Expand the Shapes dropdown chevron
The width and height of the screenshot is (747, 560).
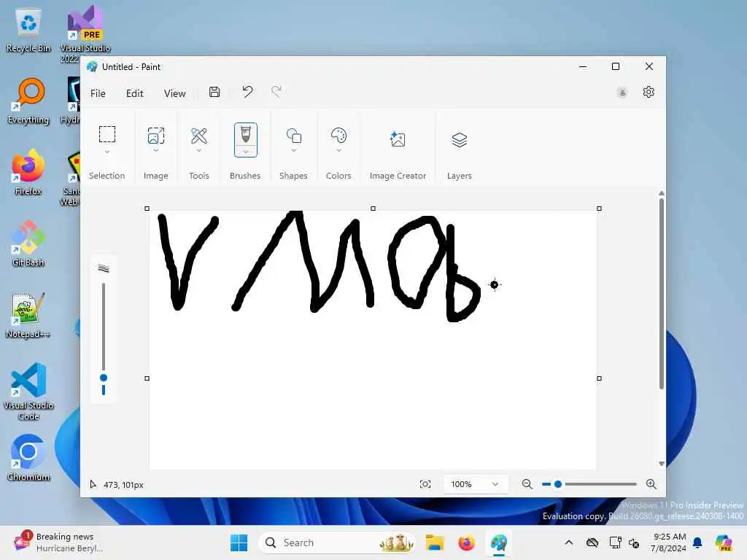[x=293, y=150]
